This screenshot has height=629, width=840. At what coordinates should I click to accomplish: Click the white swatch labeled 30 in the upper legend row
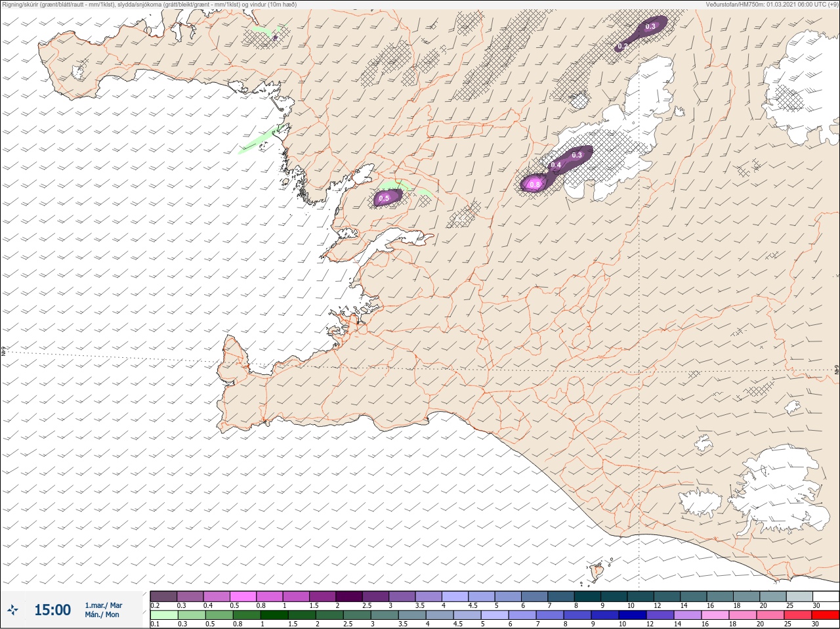point(826,596)
